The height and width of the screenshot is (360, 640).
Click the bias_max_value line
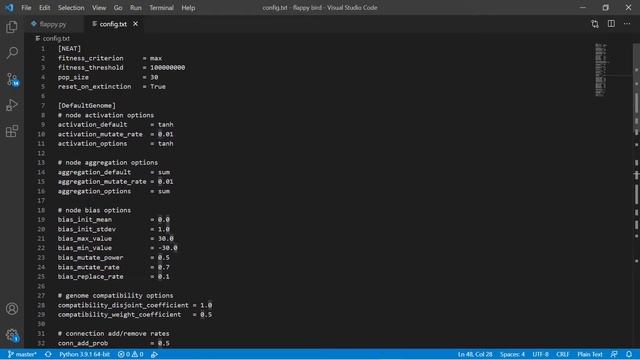116,238
